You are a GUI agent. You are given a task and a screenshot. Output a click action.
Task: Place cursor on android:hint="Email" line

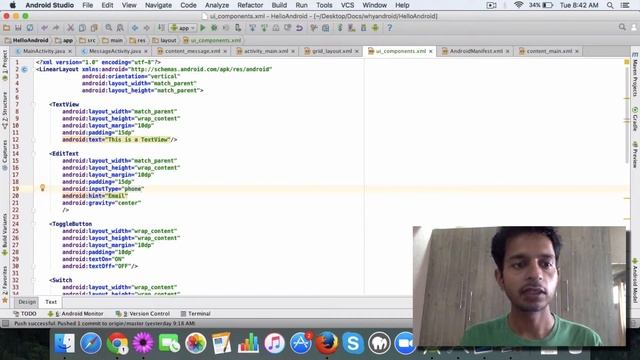[x=95, y=196]
